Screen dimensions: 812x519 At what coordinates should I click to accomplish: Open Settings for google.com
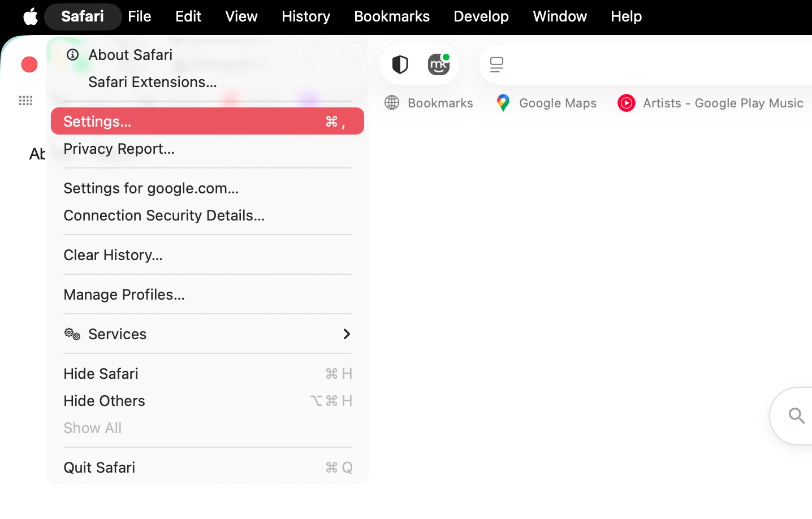151,188
